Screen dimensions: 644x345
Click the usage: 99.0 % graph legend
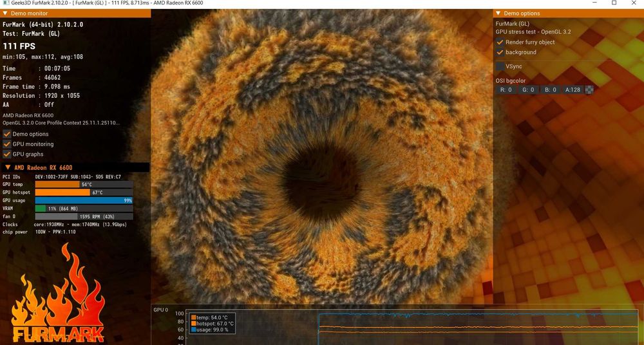click(x=210, y=330)
